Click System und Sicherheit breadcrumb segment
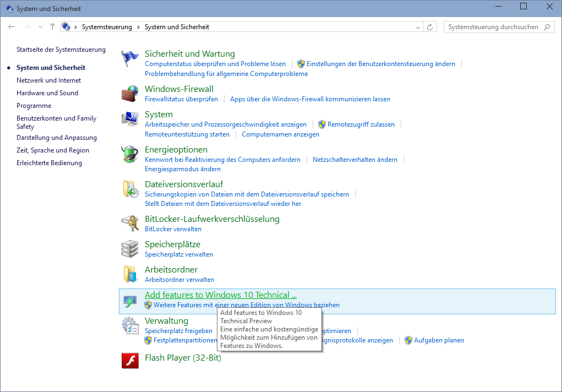The height and width of the screenshot is (392, 562). (177, 27)
